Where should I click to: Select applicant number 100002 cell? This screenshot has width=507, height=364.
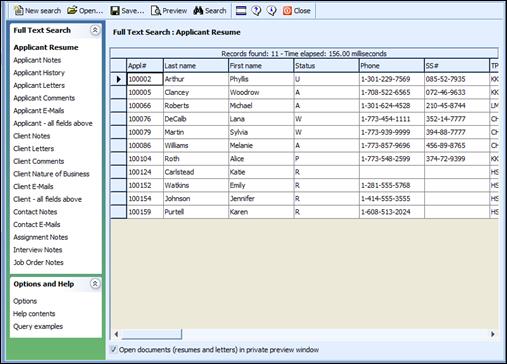click(x=145, y=79)
